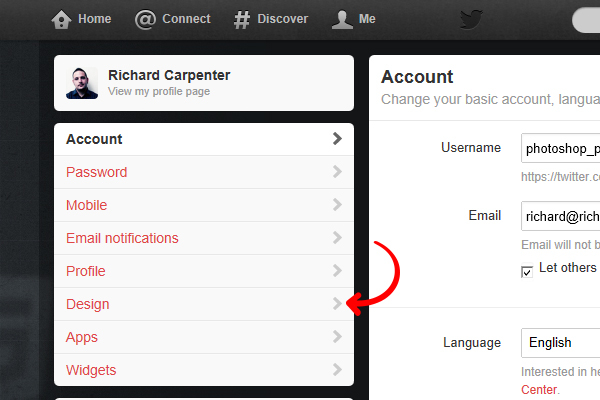Image resolution: width=600 pixels, height=400 pixels.
Task: Click the Twitter bird logo
Action: pos(471,19)
